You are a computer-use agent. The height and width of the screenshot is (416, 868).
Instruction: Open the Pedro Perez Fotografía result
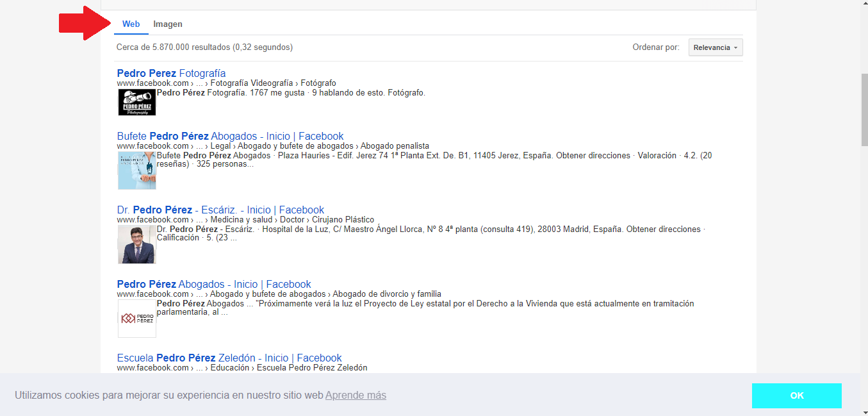(171, 73)
